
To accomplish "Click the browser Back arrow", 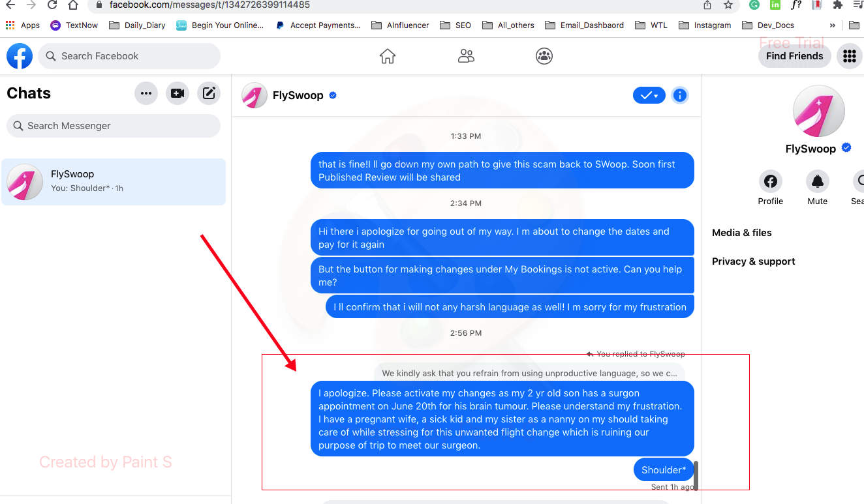I will click(x=10, y=5).
